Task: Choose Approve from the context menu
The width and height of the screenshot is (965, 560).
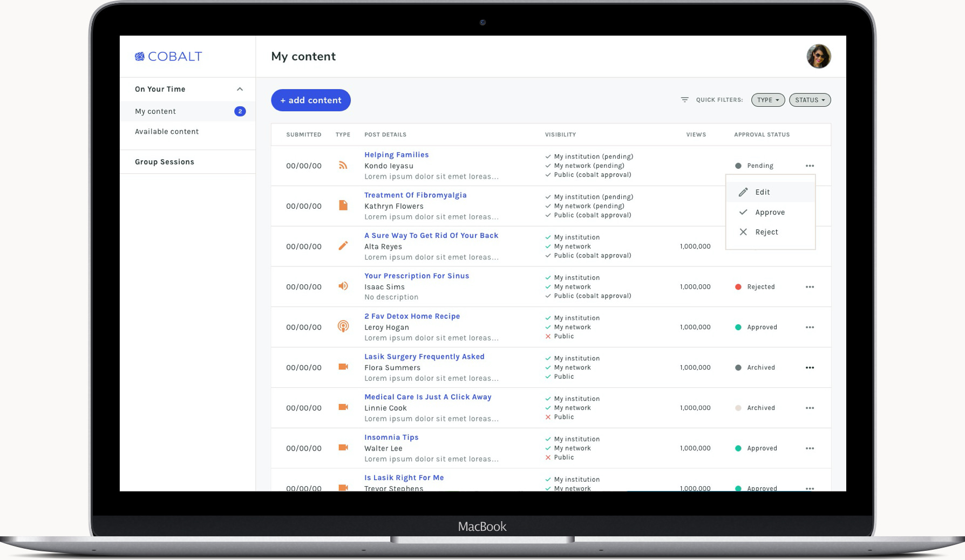Action: pyautogui.click(x=769, y=212)
